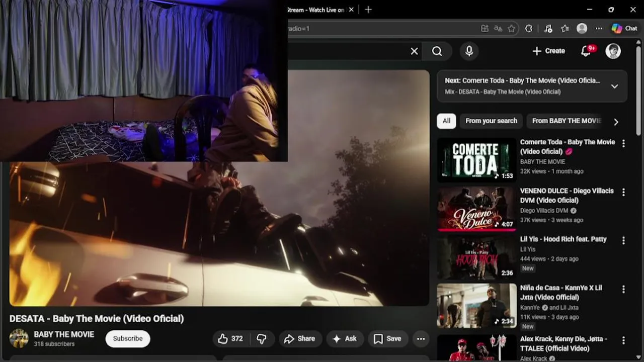Open 'Lil Yis - Hood Rich feat. Patty' link

[563, 239]
